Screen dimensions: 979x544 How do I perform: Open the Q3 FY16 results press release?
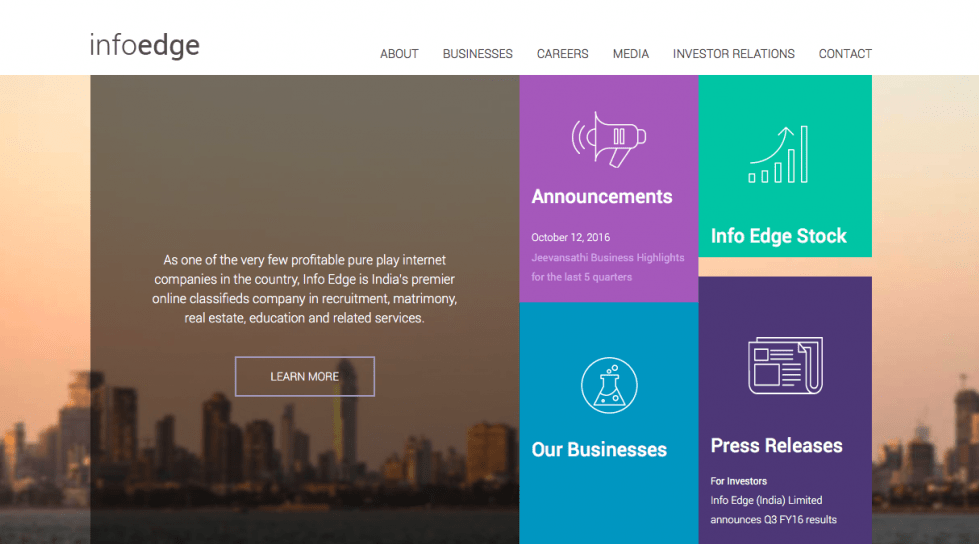[x=773, y=510]
